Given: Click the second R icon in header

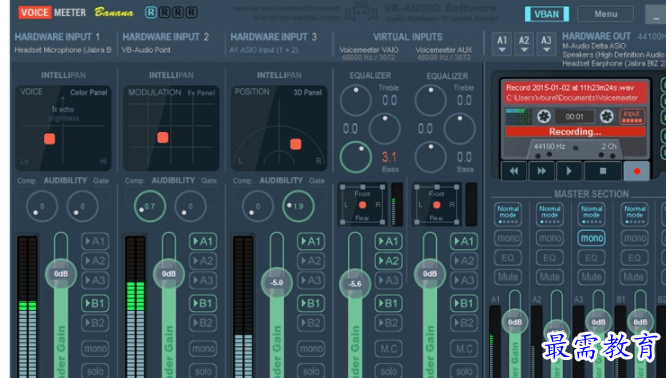Looking at the screenshot, I should (164, 12).
